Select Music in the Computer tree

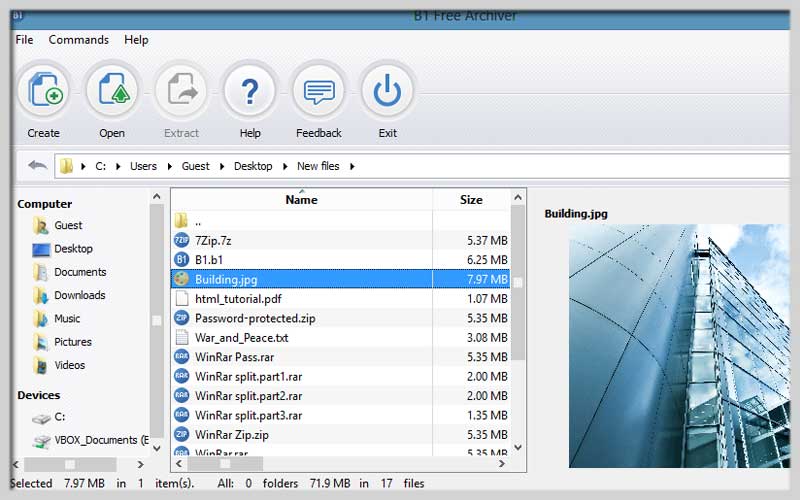[67, 318]
